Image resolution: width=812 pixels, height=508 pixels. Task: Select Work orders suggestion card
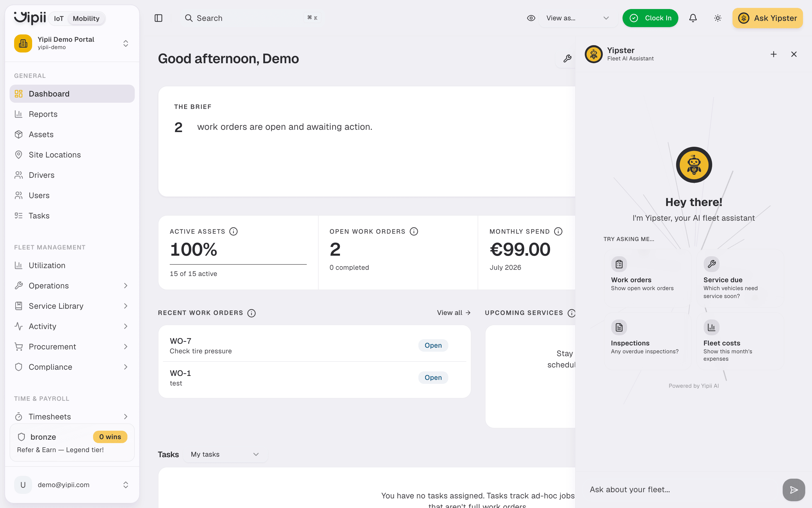click(648, 278)
